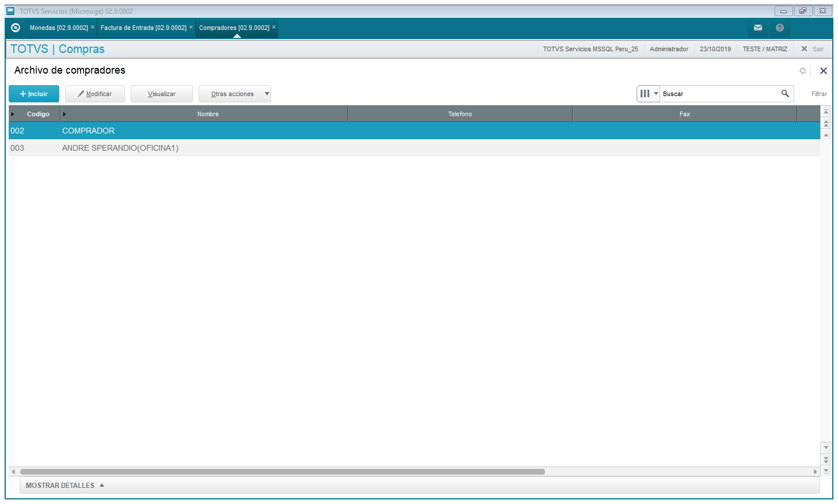Open the Otras acciones dropdown

(x=235, y=94)
